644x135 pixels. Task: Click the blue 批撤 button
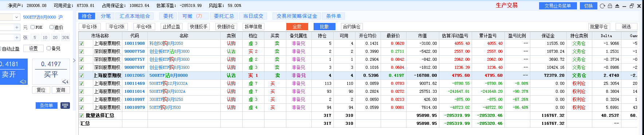(x=324, y=27)
